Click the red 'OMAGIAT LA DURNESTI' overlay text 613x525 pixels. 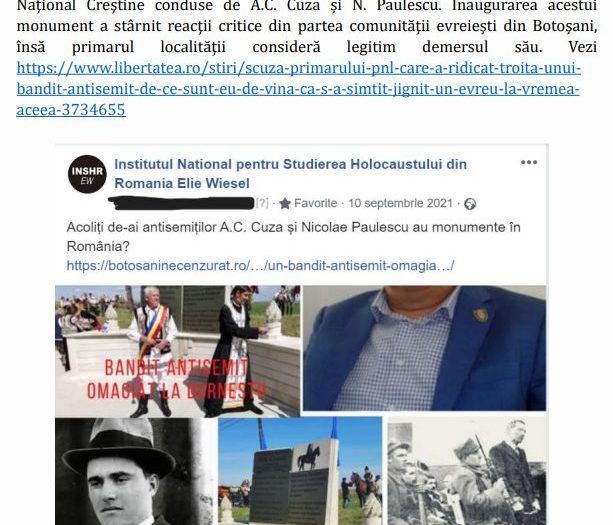pos(177,391)
